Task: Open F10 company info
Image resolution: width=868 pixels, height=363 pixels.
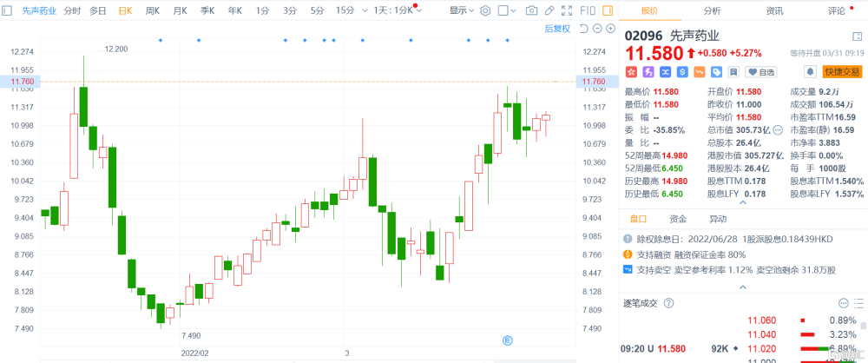Action: click(x=588, y=10)
